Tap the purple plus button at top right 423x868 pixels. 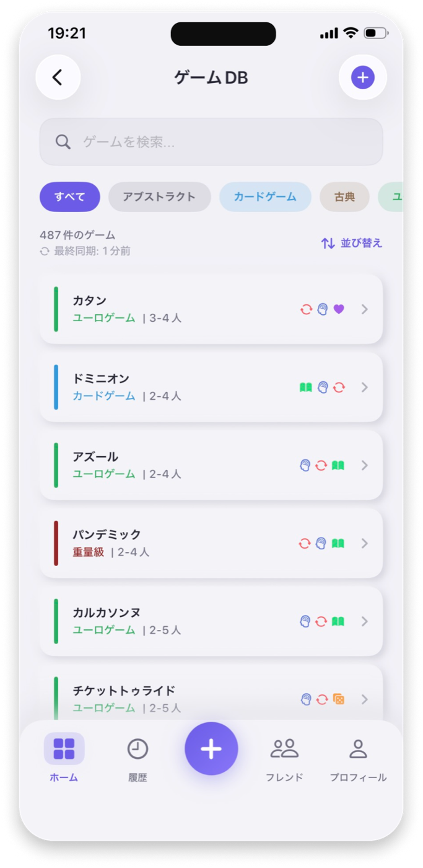coord(363,77)
